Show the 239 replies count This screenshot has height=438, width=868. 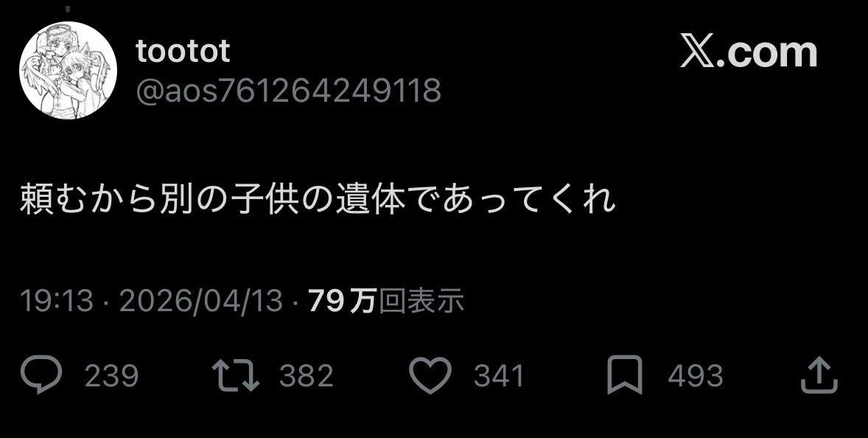point(111,376)
